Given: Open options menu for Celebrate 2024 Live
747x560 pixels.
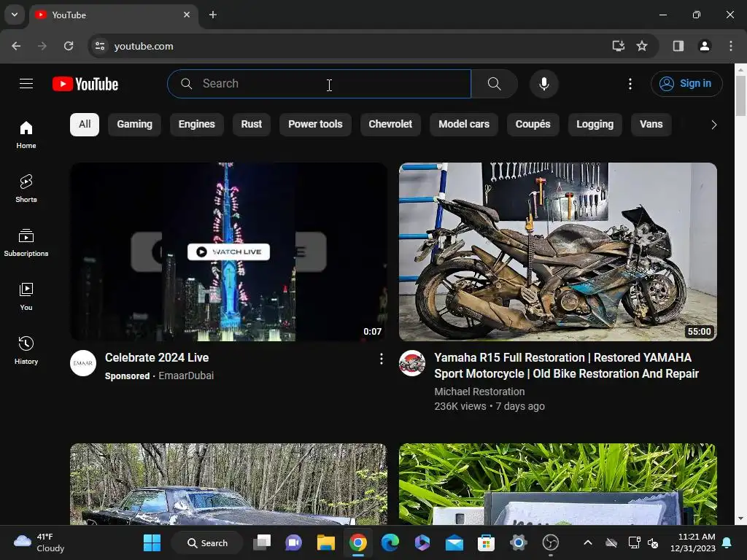Looking at the screenshot, I should pos(381,359).
